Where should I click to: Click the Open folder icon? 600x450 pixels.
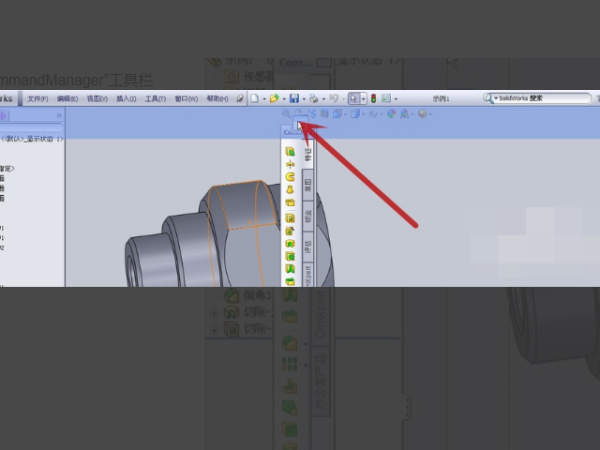point(273,99)
